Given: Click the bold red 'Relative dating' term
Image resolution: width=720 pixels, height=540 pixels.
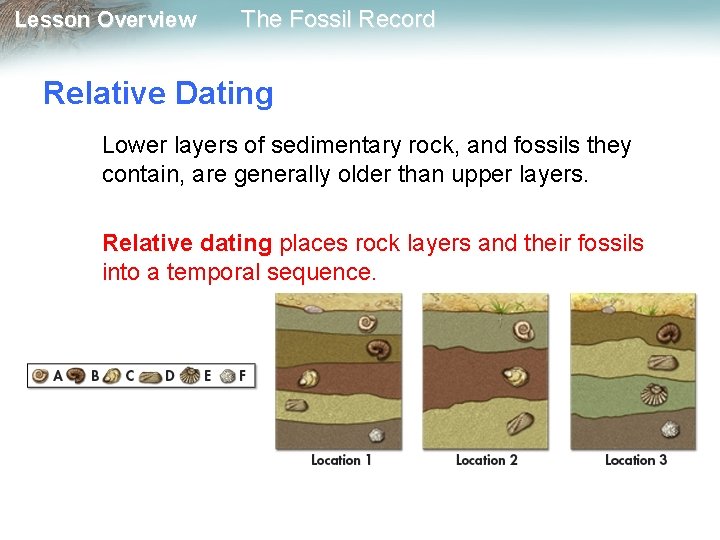Looking at the screenshot, I should pos(187,243).
